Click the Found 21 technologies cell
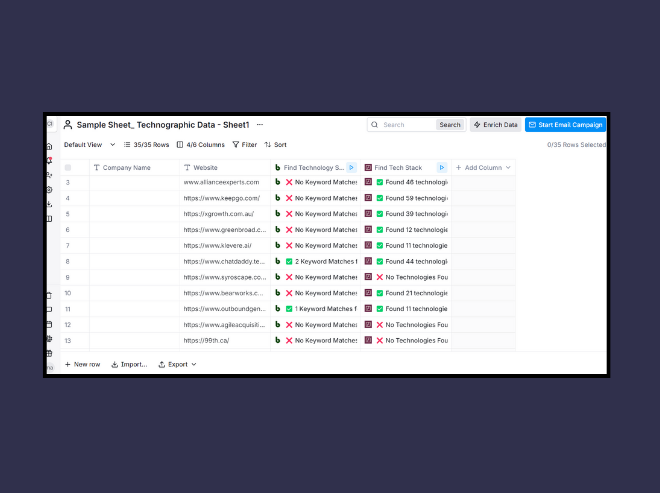The image size is (660, 493). point(406,293)
